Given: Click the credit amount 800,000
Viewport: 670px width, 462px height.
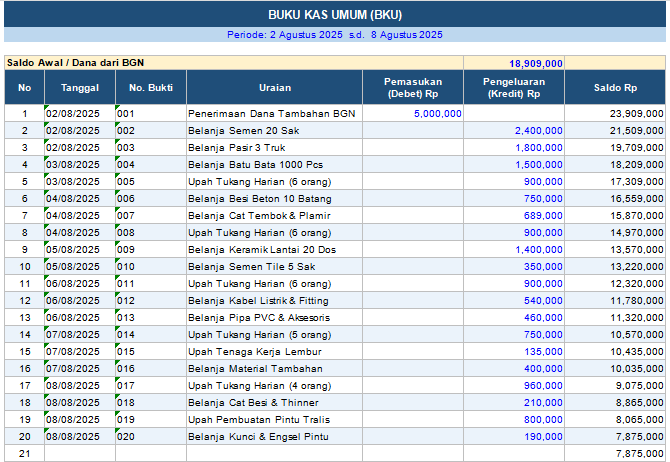Looking at the screenshot, I should (x=514, y=419).
